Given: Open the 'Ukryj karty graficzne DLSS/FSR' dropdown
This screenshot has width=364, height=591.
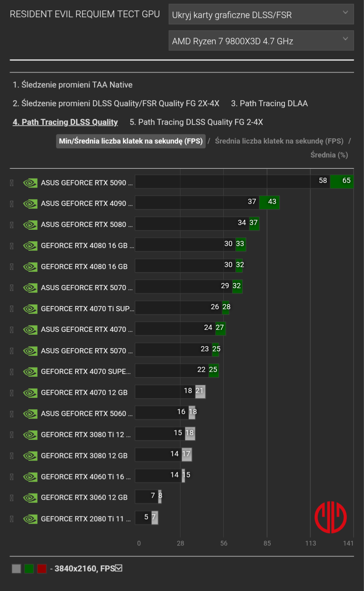Looking at the screenshot, I should [x=261, y=15].
